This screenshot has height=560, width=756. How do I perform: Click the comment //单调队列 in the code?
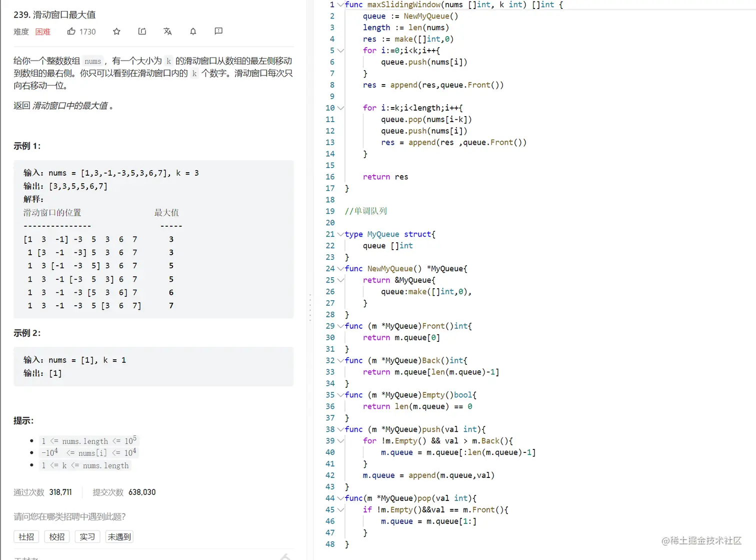tap(366, 211)
